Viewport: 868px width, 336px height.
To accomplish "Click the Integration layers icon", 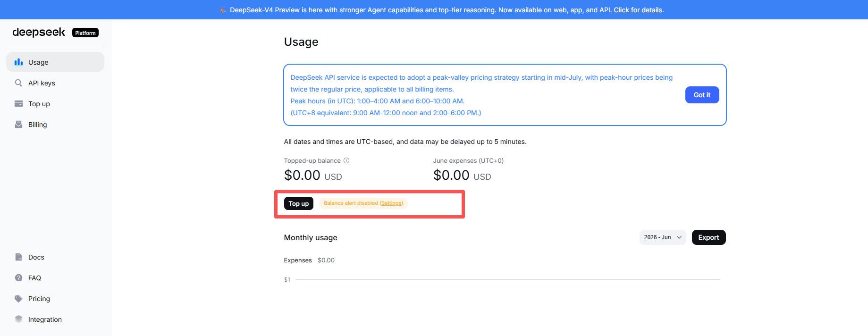I will click(19, 319).
